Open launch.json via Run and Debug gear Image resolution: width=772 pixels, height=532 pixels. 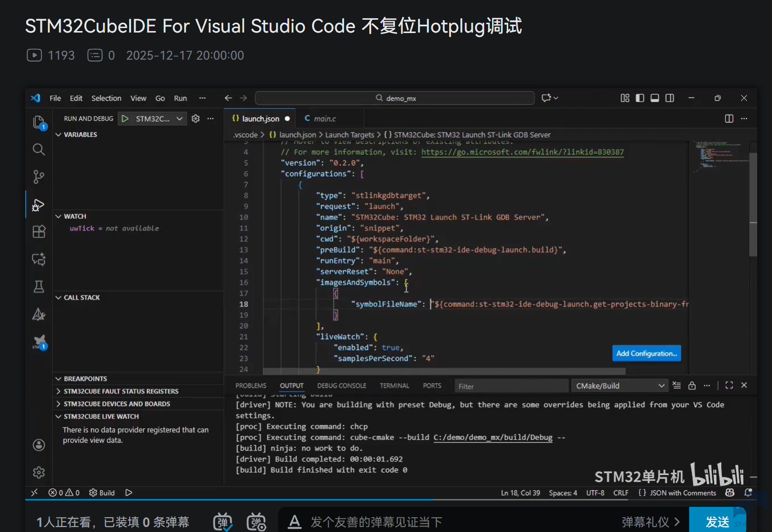pos(196,119)
